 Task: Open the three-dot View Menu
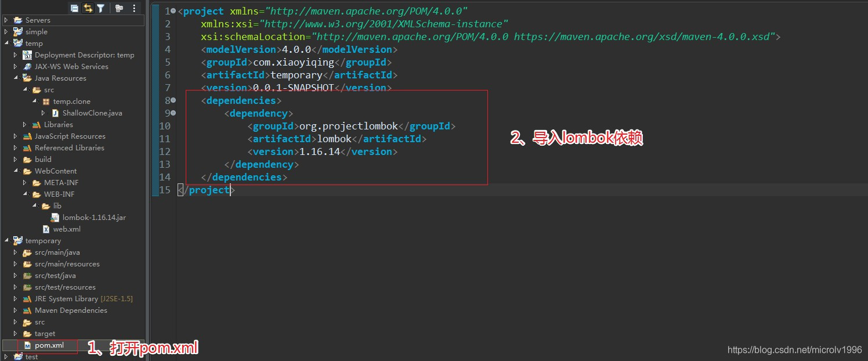pos(135,8)
